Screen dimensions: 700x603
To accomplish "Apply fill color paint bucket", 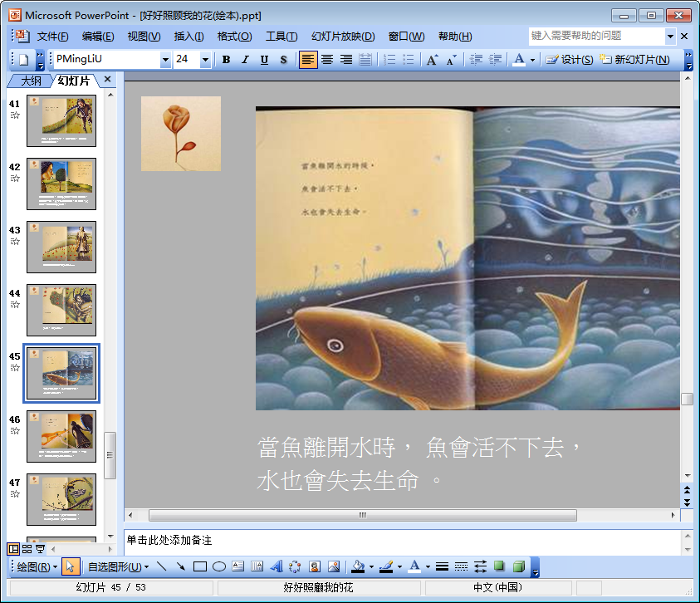I will click(358, 566).
